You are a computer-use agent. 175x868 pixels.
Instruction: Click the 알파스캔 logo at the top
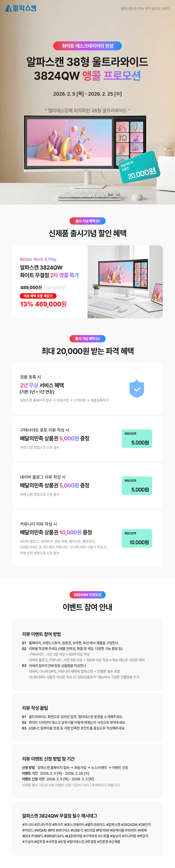click(x=21, y=8)
